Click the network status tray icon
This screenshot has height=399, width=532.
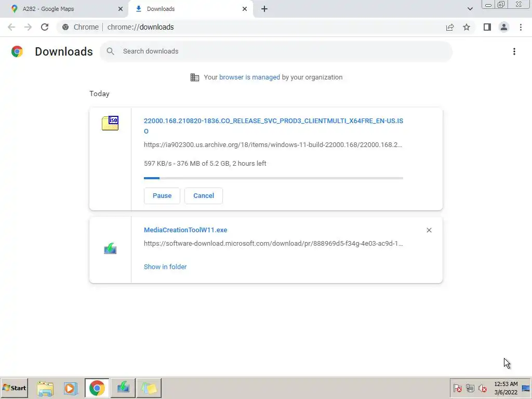[470, 388]
